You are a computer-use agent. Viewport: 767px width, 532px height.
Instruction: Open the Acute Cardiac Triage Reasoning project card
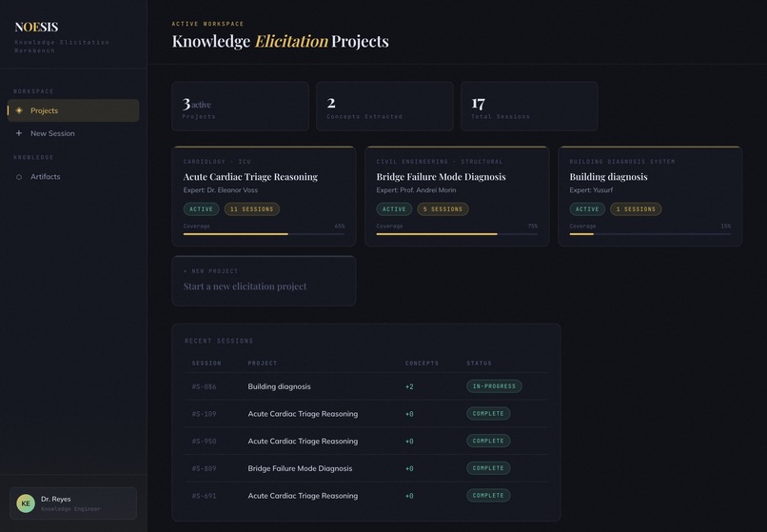(x=264, y=196)
